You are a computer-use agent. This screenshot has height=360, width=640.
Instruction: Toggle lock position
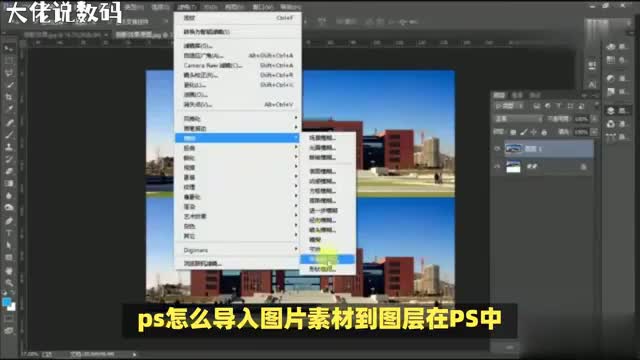[x=533, y=132]
